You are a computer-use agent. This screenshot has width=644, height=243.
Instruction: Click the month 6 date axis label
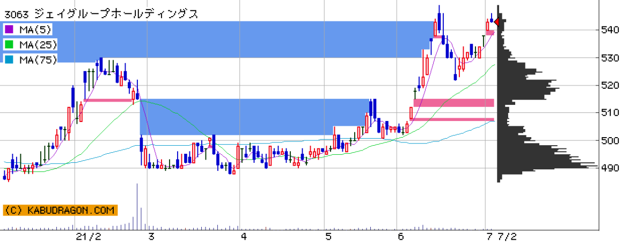click(x=401, y=237)
